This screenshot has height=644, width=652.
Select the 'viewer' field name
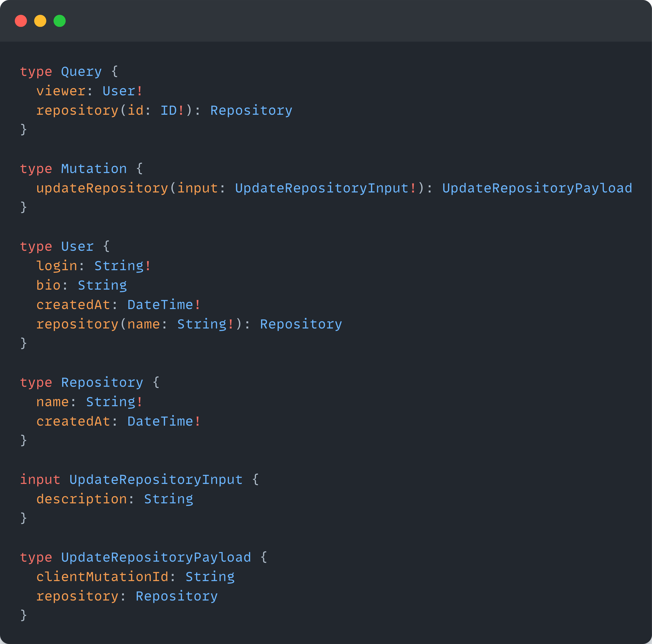click(x=61, y=91)
